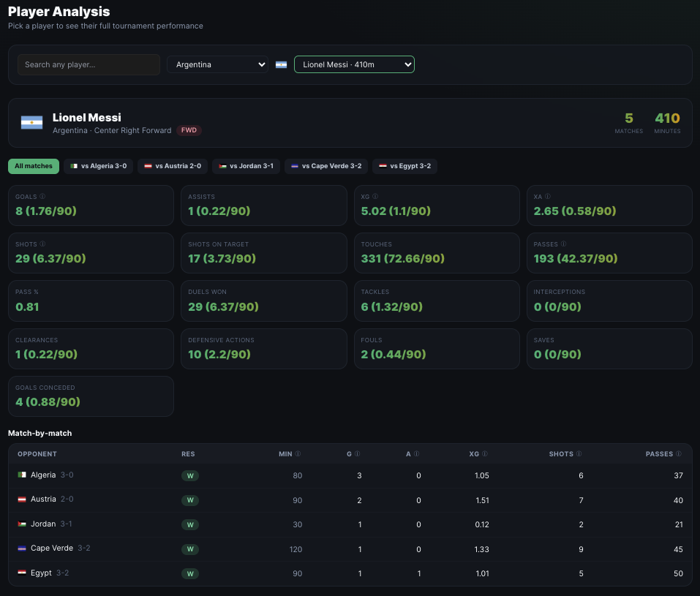The image size is (700, 596).
Task: Click the W result badge for Jordan
Action: (x=190, y=525)
